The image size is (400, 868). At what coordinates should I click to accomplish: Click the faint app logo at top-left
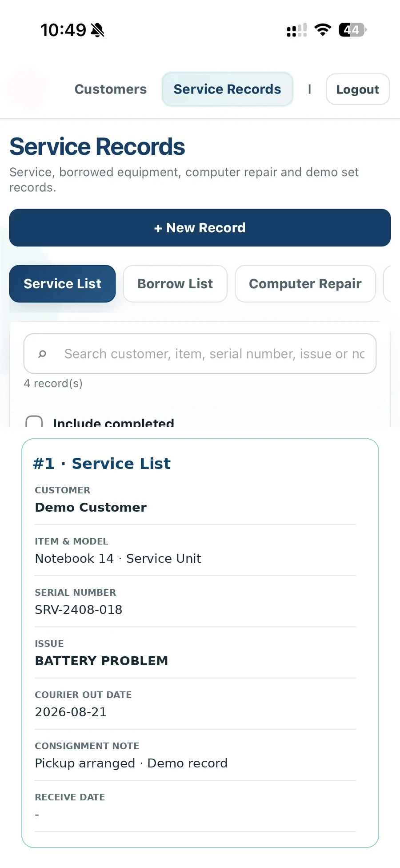25,89
